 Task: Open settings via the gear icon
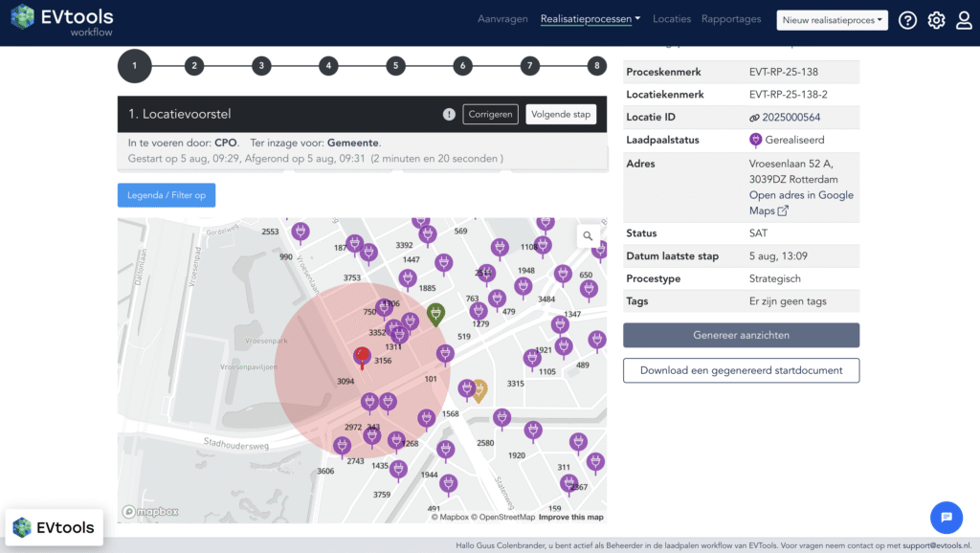tap(936, 20)
